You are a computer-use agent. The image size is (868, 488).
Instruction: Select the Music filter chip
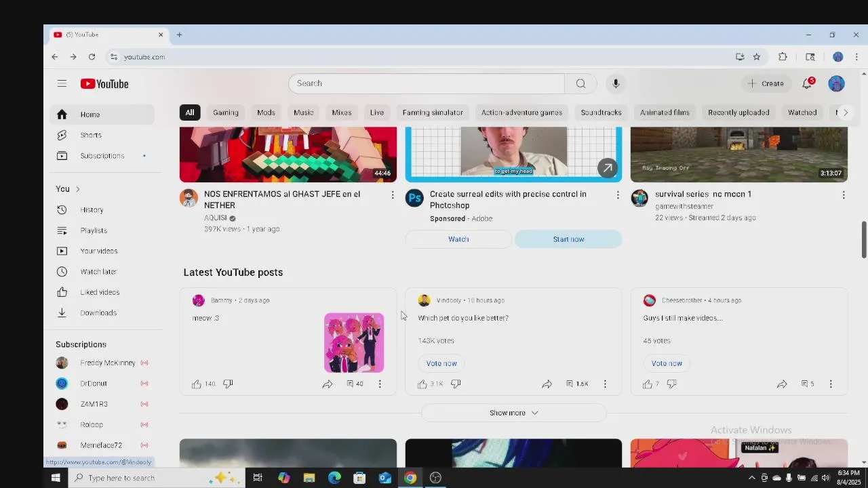click(x=303, y=113)
